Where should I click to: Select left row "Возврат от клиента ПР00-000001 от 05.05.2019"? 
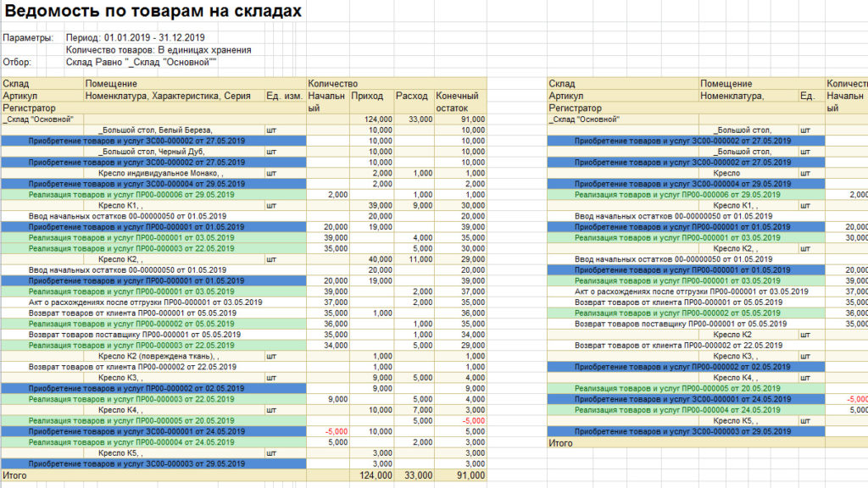154,313
